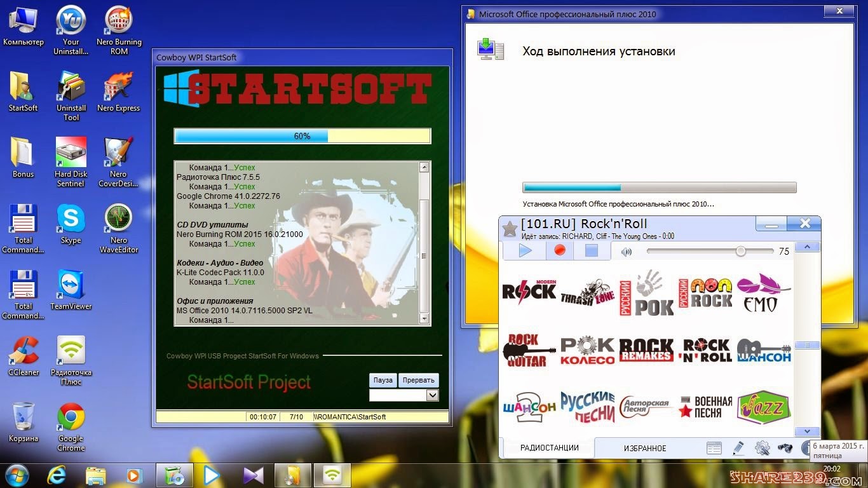Select the Google Chrome desktop shortcut
This screenshot has width=868, height=488.
[x=71, y=426]
